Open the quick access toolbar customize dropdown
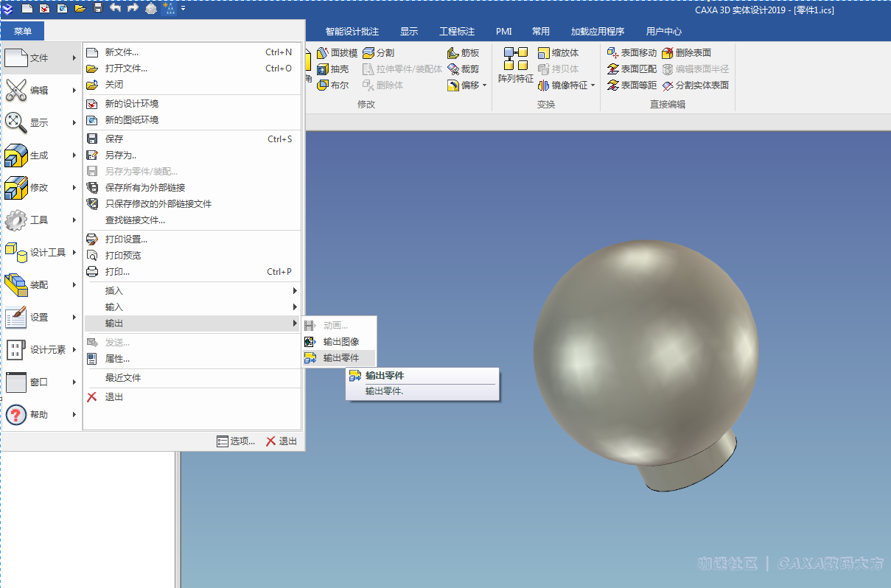 183,8
